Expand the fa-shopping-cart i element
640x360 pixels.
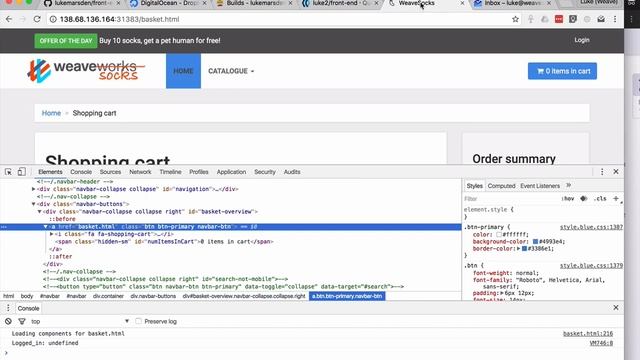[x=51, y=234]
